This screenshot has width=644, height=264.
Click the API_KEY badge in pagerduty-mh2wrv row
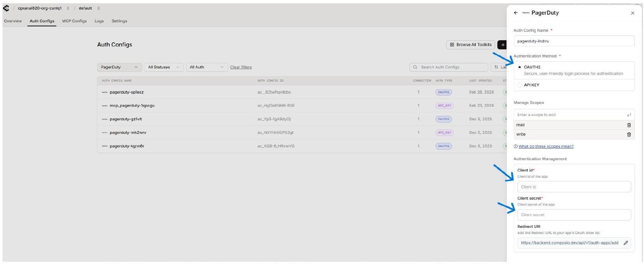[x=445, y=133]
